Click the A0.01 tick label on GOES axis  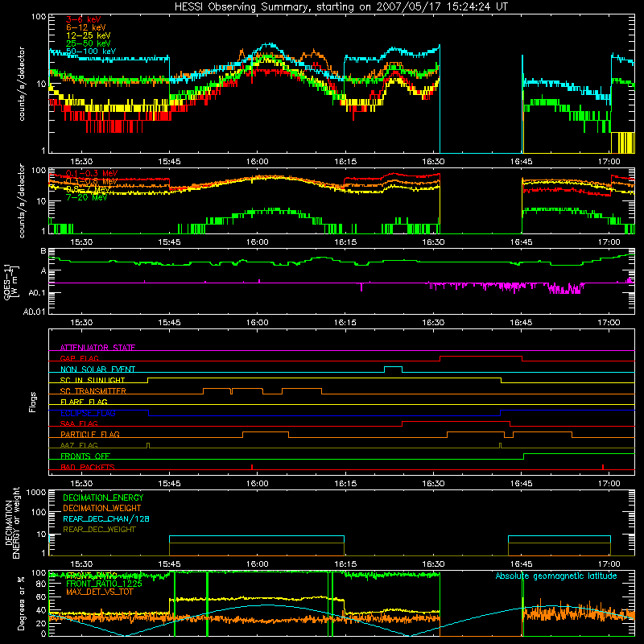click(x=35, y=312)
